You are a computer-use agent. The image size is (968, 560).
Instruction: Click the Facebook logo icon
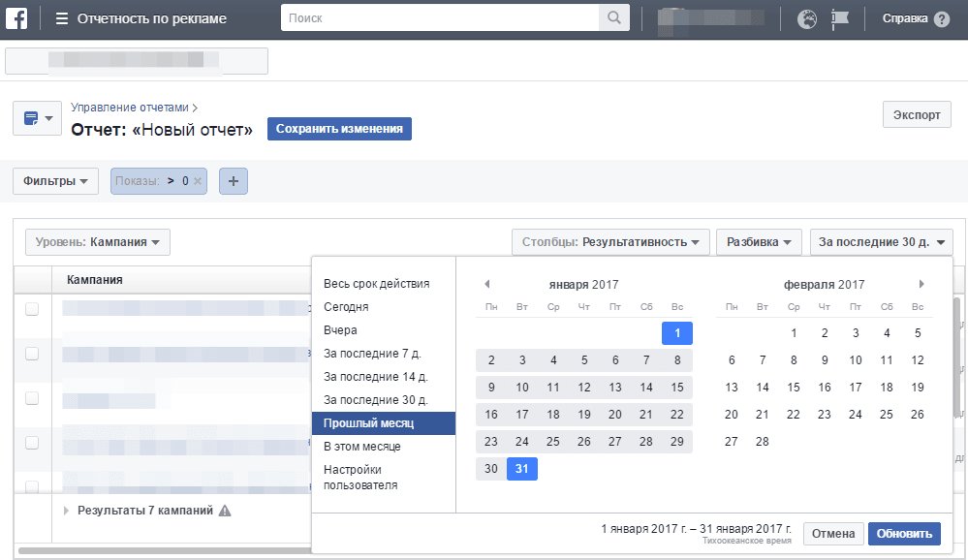16,18
